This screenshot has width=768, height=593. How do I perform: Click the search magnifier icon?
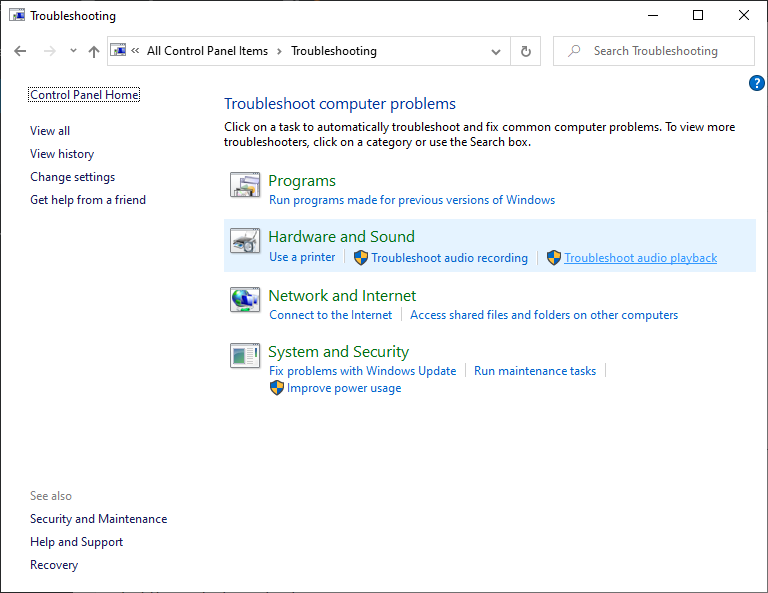tap(574, 51)
